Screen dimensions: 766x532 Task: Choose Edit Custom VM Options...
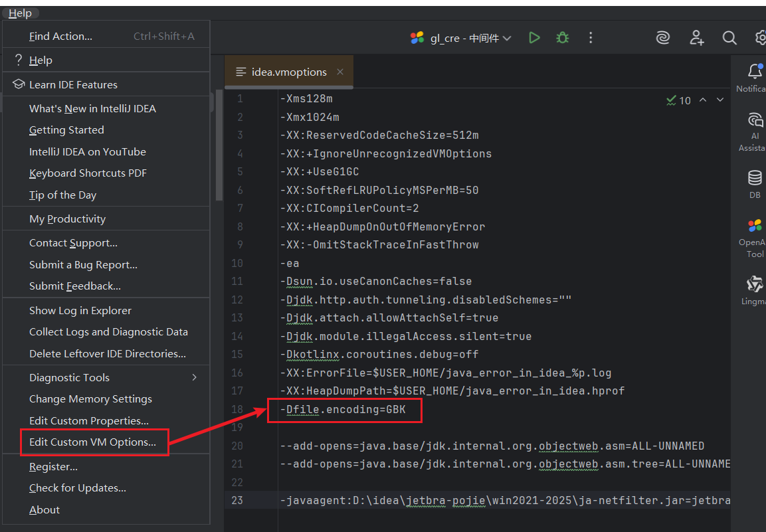pyautogui.click(x=106, y=442)
